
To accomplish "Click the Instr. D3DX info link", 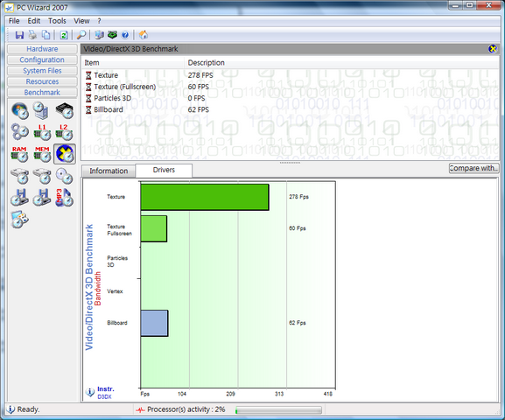I will tap(105, 393).
